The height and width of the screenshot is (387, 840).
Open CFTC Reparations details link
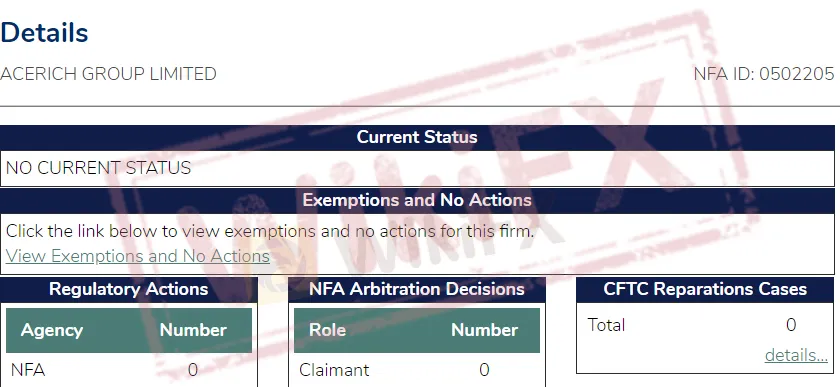click(x=796, y=355)
